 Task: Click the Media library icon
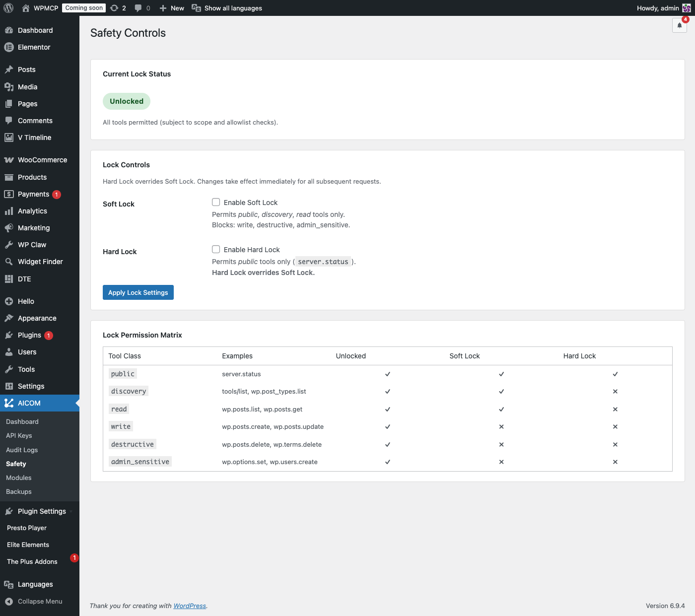(x=9, y=87)
